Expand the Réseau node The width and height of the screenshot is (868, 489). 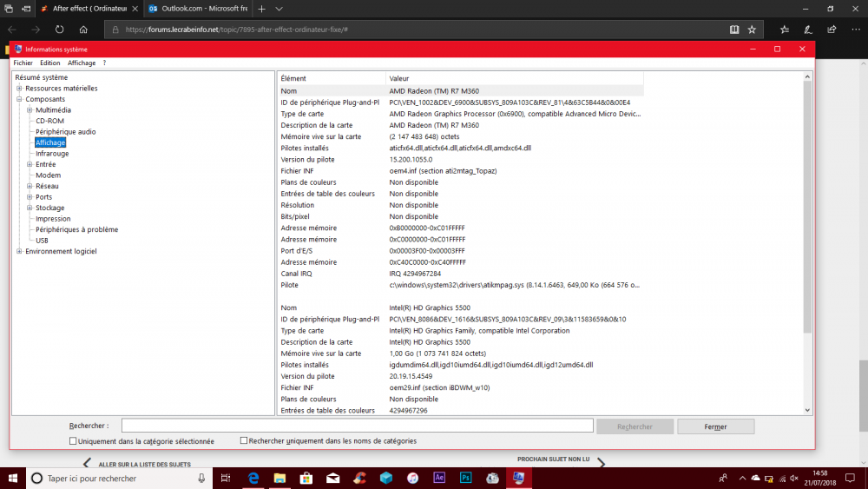(30, 186)
